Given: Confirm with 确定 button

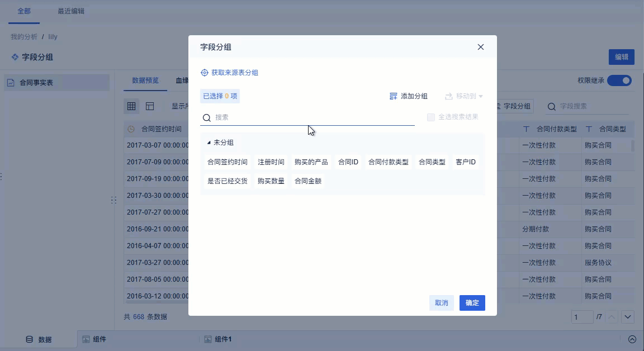Looking at the screenshot, I should 472,303.
